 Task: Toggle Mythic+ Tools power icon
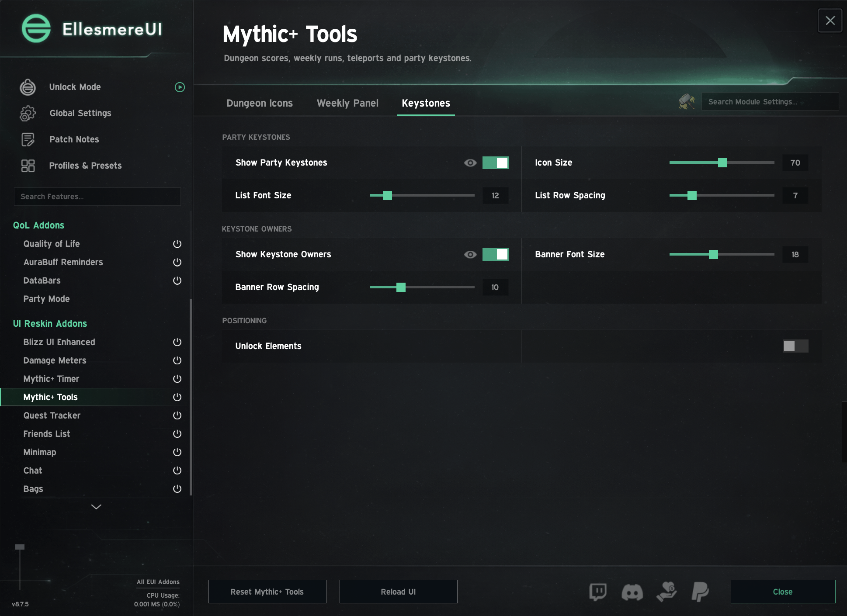click(177, 397)
